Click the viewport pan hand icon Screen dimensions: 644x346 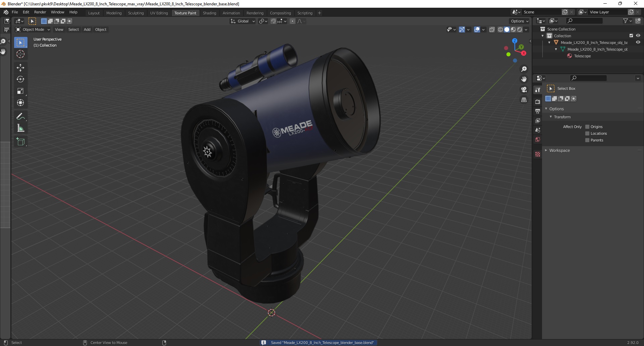[x=524, y=79]
